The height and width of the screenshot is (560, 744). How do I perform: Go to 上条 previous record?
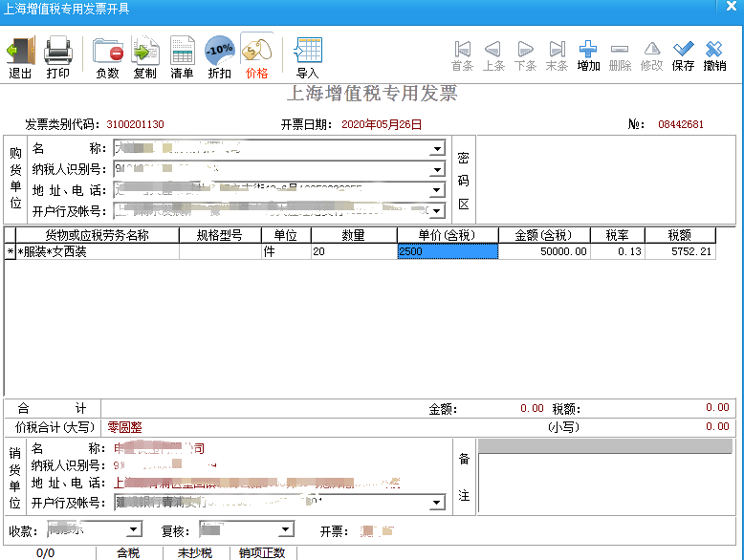[x=493, y=56]
